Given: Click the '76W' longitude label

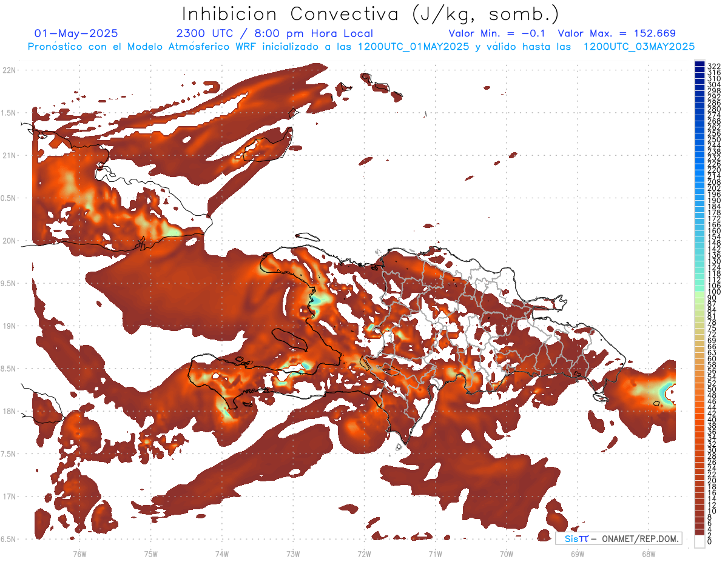Looking at the screenshot, I should coord(79,554).
